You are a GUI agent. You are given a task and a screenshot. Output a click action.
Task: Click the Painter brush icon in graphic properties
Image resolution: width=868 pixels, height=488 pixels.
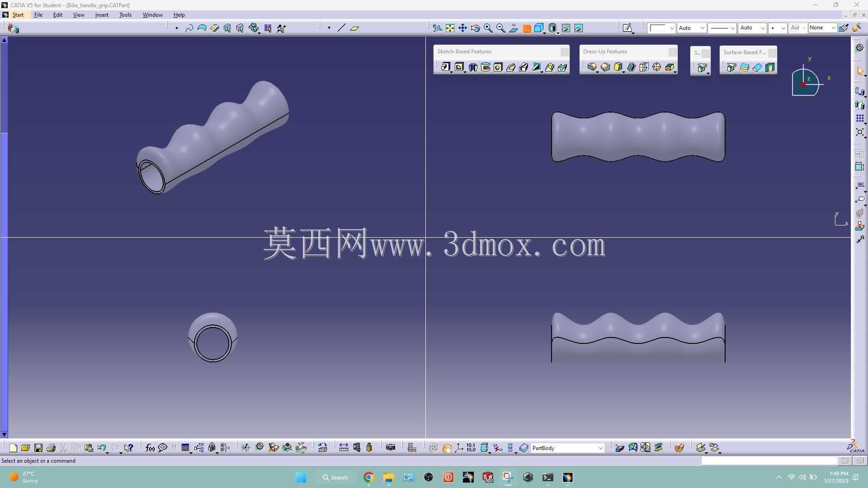coord(843,28)
